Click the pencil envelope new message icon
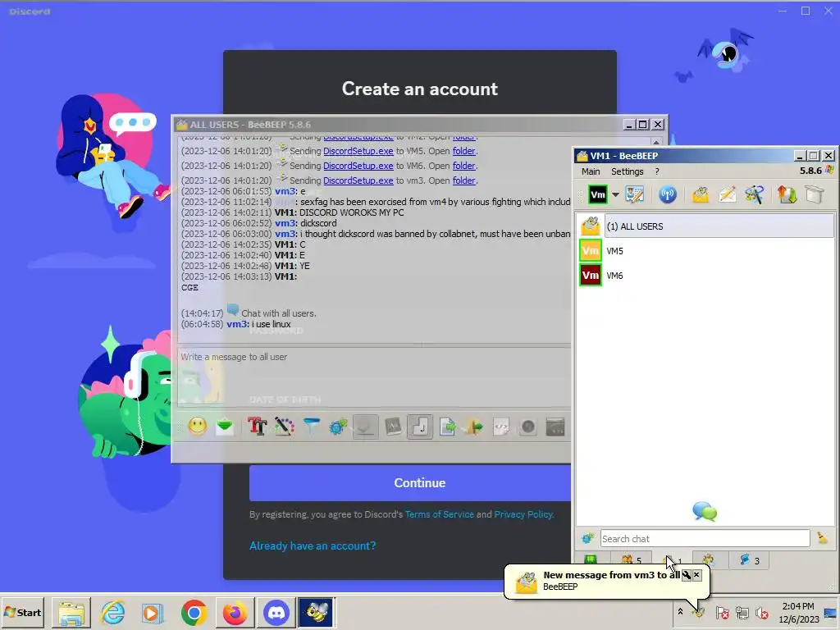This screenshot has width=840, height=630. tap(727, 195)
